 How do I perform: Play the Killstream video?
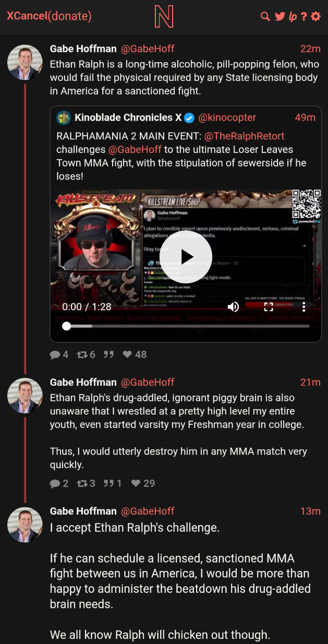point(186,257)
